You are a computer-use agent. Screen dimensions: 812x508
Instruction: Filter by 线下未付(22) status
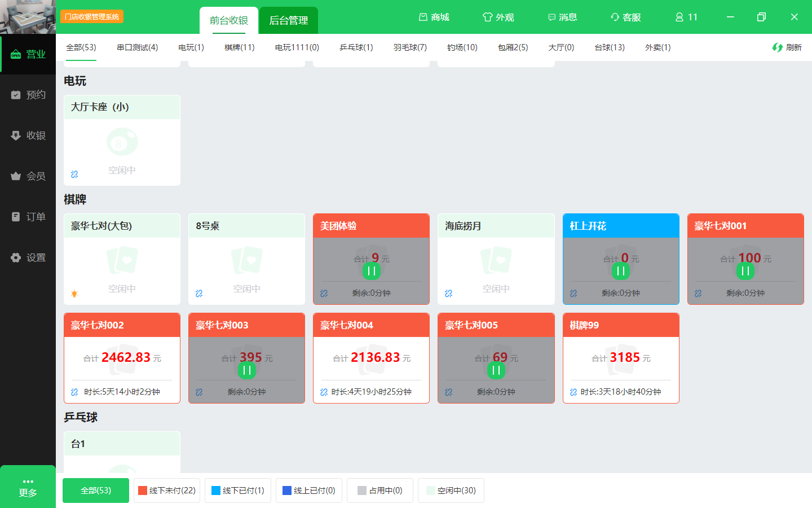click(x=167, y=491)
